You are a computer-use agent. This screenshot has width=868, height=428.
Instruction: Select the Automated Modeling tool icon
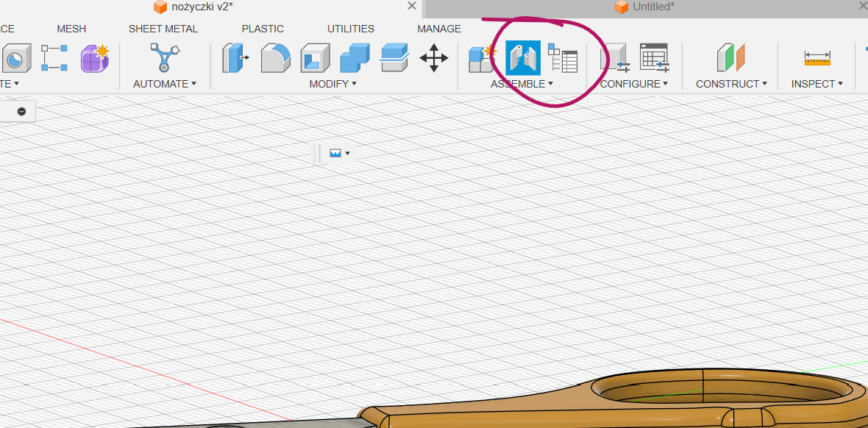click(165, 57)
